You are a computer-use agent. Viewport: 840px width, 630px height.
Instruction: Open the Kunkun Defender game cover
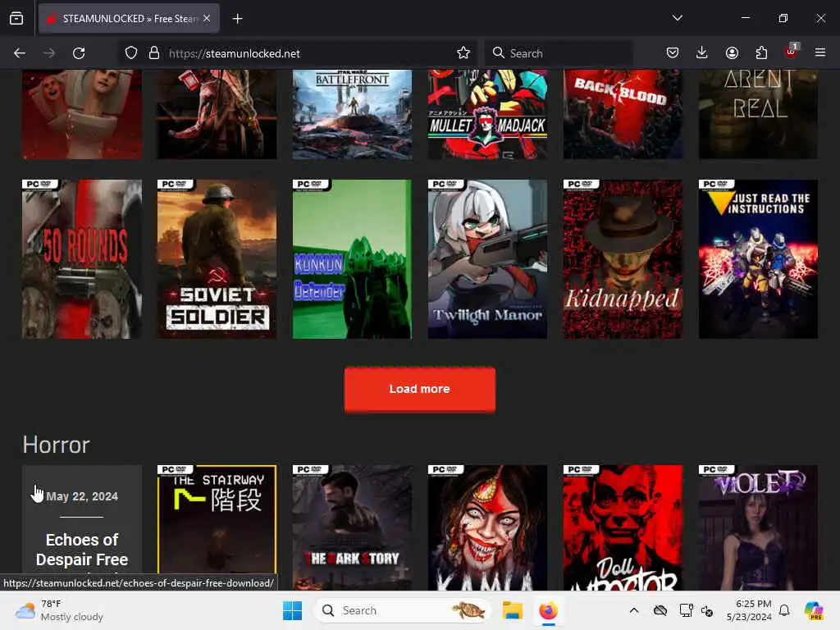(352, 258)
